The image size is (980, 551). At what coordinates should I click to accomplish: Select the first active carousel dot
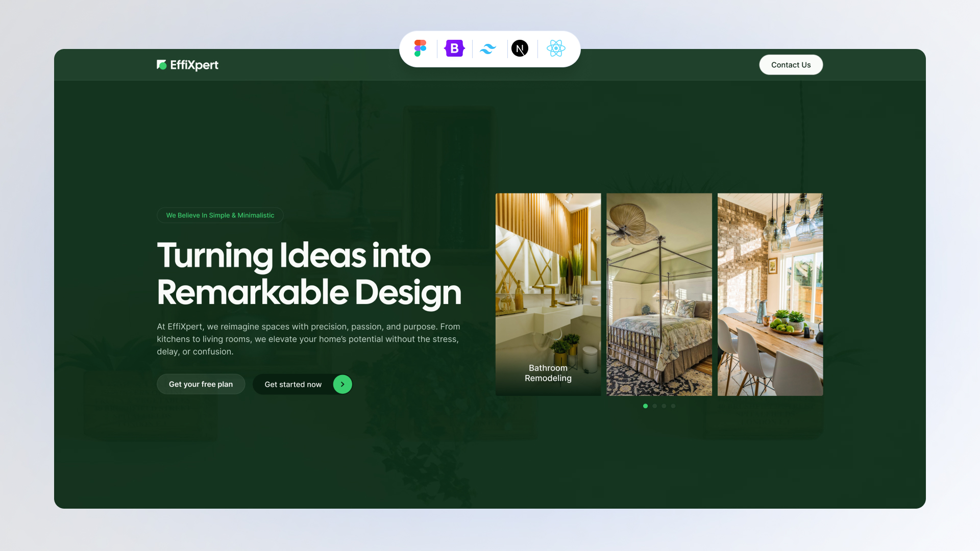point(645,406)
